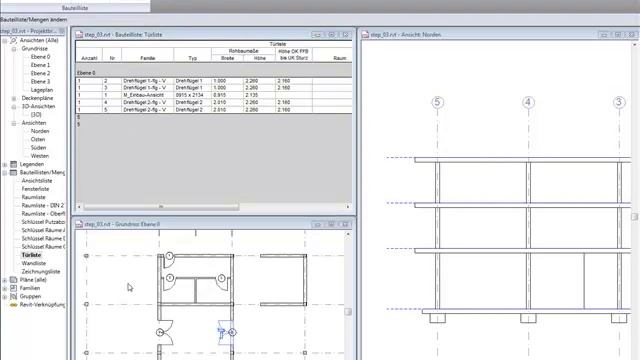Click the Familien icon in browser

13,288
